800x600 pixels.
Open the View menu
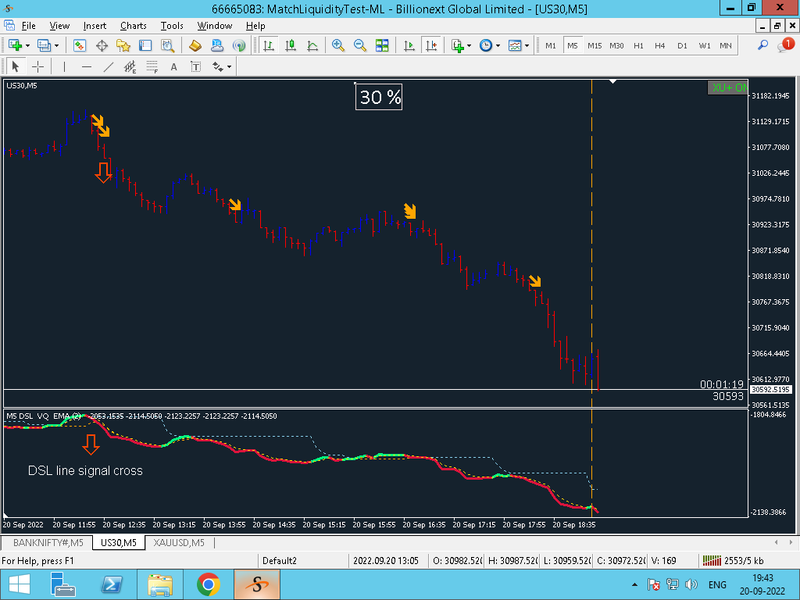click(x=59, y=26)
